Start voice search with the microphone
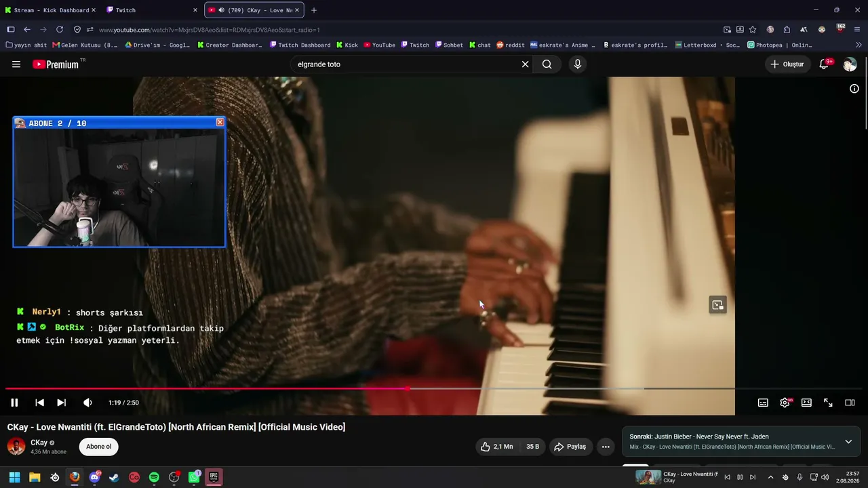868x488 pixels. [578, 64]
